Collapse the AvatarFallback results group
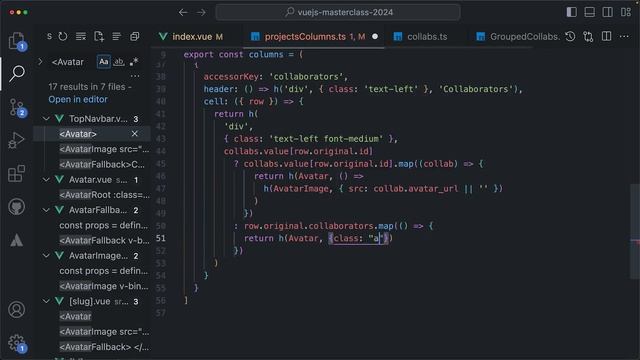The image size is (640, 360). tap(46, 210)
